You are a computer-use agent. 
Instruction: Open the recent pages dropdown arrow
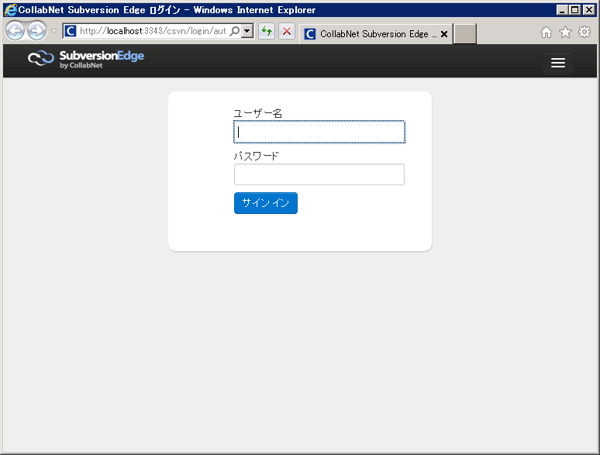[x=54, y=31]
